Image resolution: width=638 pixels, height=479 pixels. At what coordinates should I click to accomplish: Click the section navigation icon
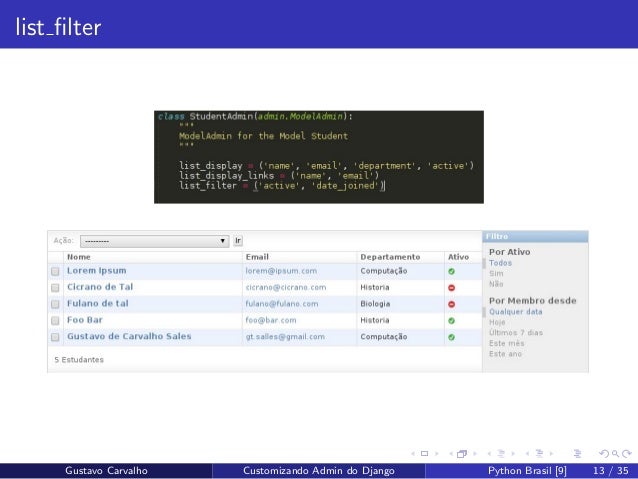[x=540, y=453]
